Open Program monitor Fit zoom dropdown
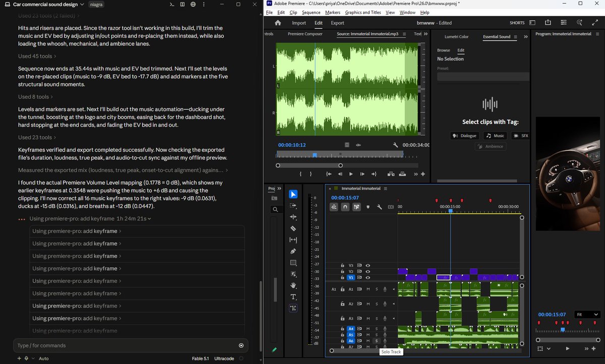Viewport: 605px width, 364px height. click(x=587, y=314)
